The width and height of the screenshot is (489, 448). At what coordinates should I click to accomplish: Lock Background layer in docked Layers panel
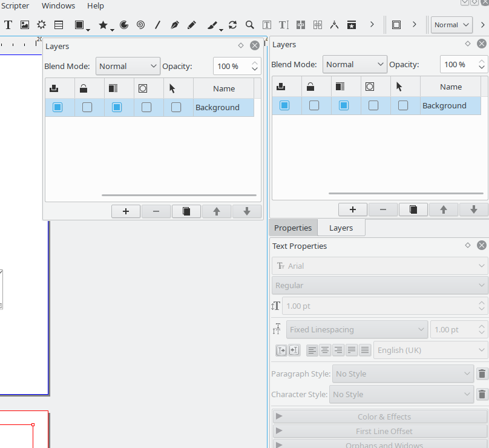[x=313, y=105]
